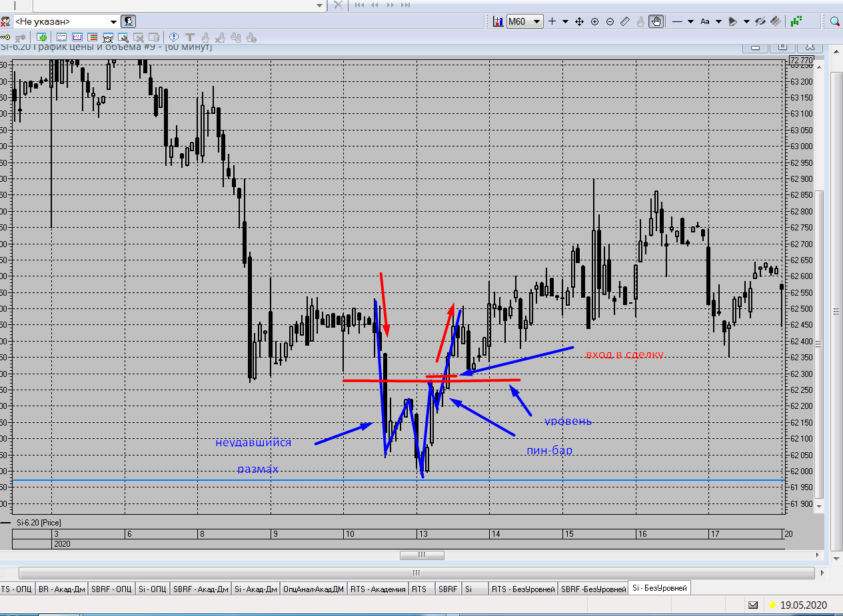Select the crosshair cursor tool

tap(552, 21)
